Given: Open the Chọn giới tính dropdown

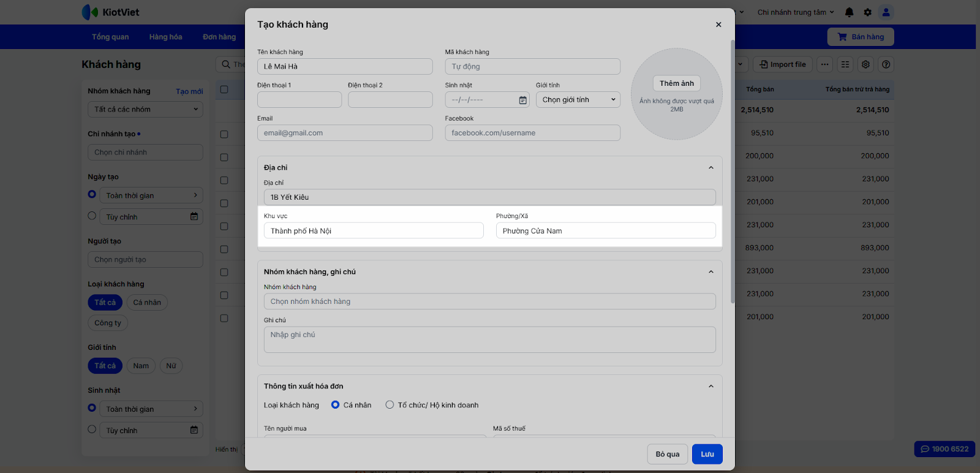Looking at the screenshot, I should pos(578,100).
